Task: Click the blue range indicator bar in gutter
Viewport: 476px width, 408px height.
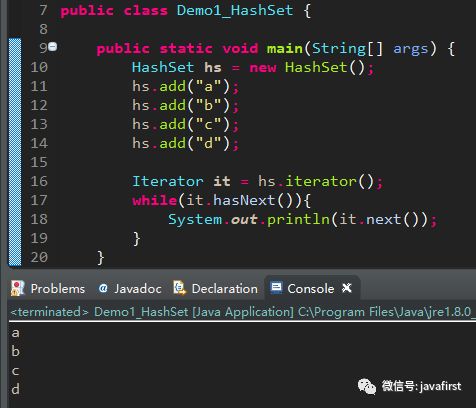Action: click(x=15, y=152)
